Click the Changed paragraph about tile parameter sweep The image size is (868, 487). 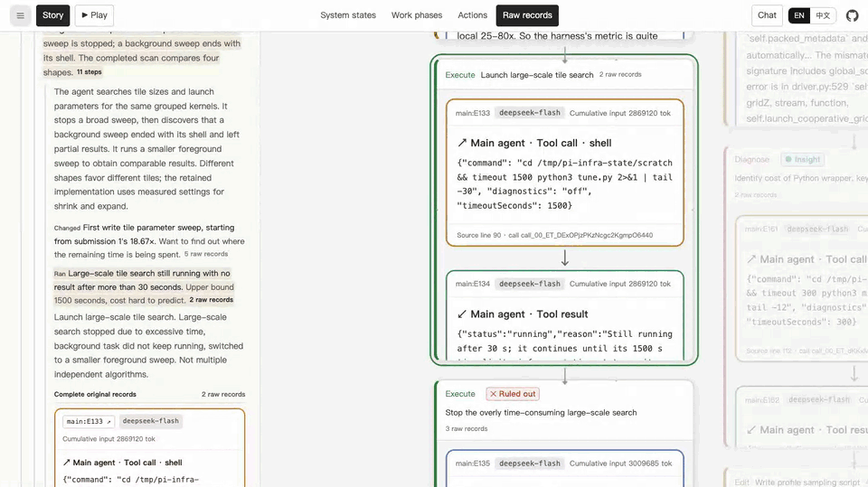(149, 241)
